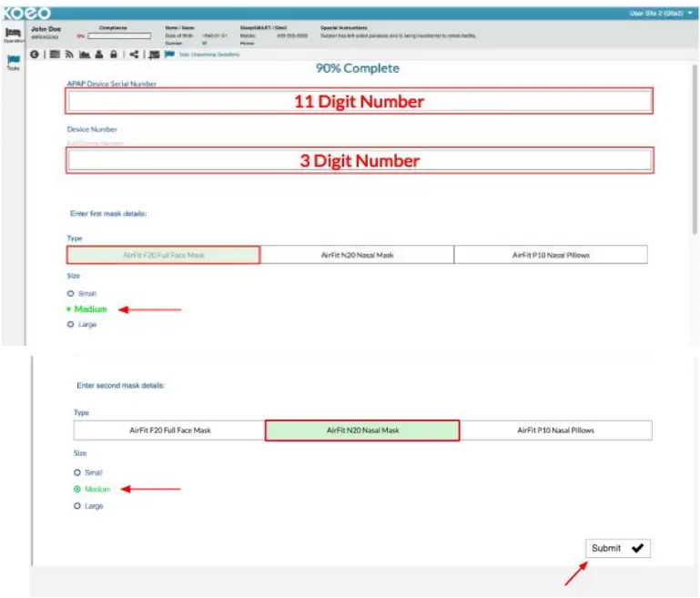
Task: Click the John Doe patient name
Action: coord(46,29)
